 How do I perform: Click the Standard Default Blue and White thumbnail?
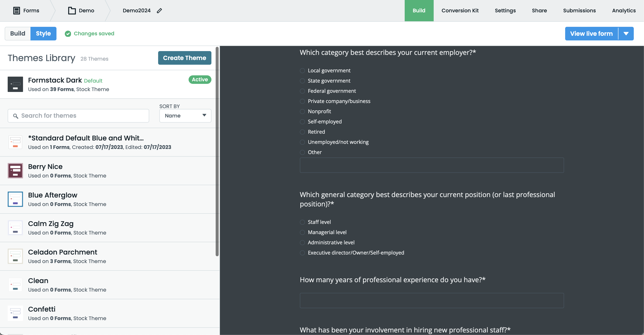pyautogui.click(x=15, y=142)
